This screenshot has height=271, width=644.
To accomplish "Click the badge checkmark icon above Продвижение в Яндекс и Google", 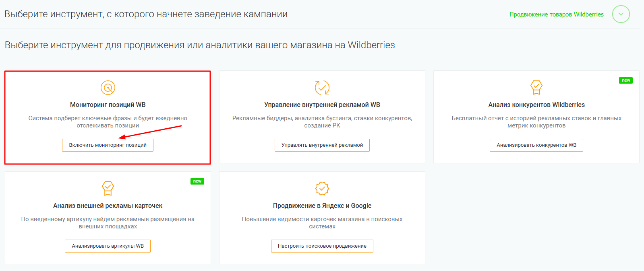I will pos(322,188).
